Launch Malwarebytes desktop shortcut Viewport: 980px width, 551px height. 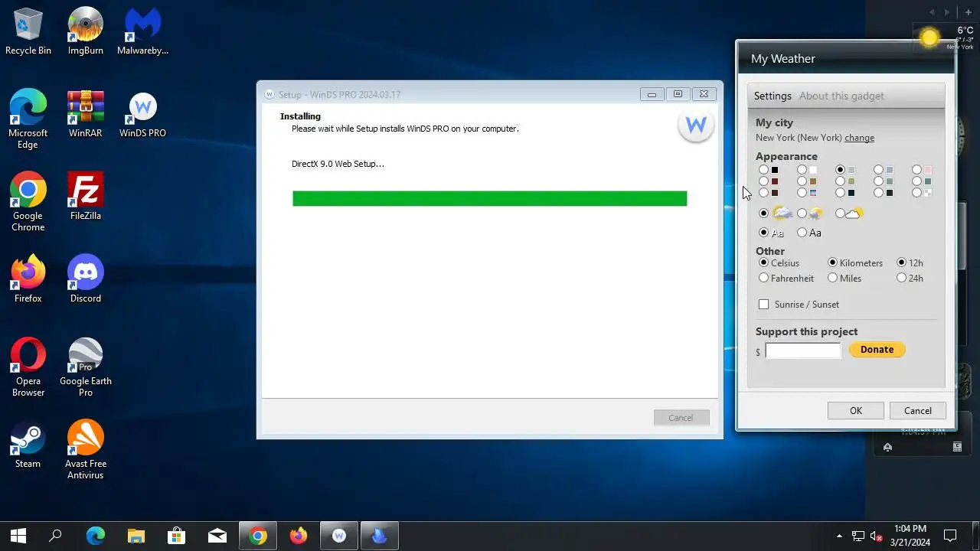point(142,31)
